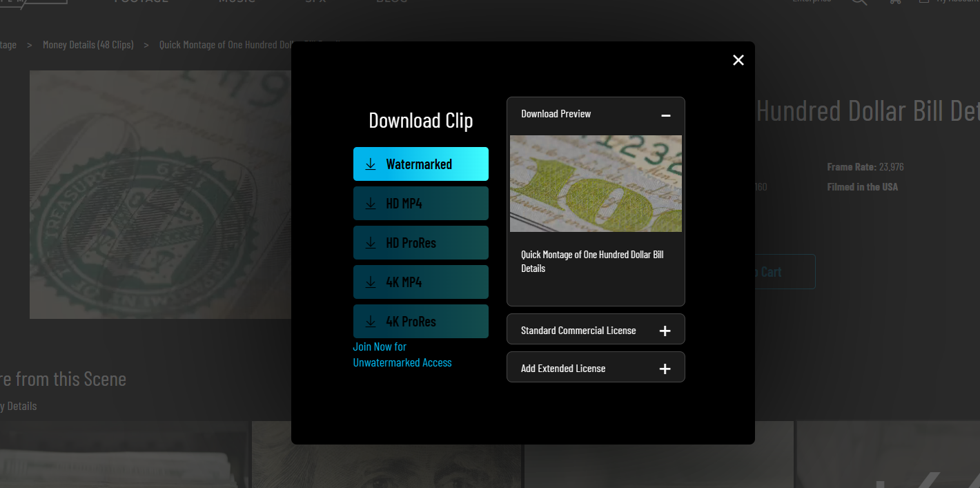Open the shopping cart icon in the header
980x488 pixels.
tap(895, 2)
